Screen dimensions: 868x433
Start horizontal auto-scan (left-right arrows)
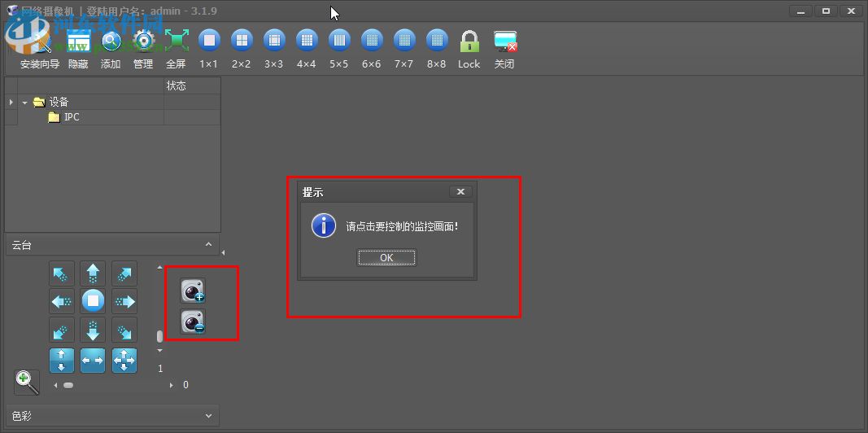point(93,360)
